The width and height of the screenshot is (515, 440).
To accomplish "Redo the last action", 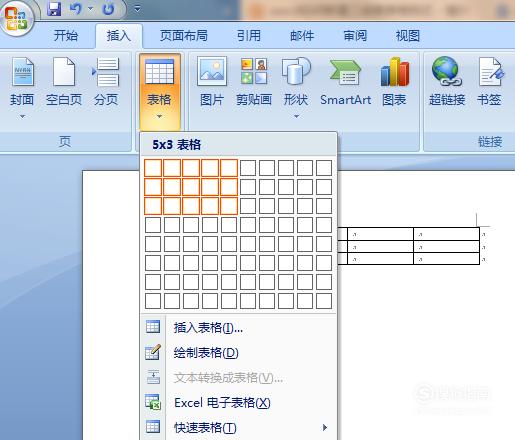I will click(x=108, y=9).
